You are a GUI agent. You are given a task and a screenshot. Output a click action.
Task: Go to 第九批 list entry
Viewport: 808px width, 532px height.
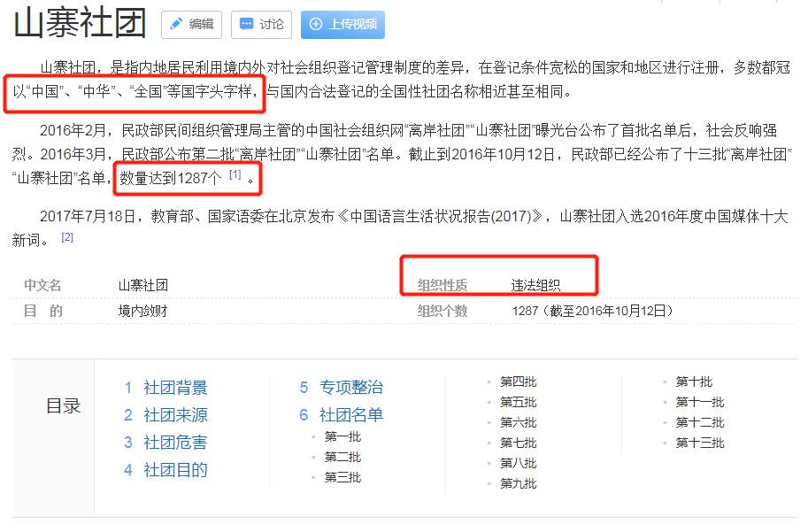[x=519, y=483]
